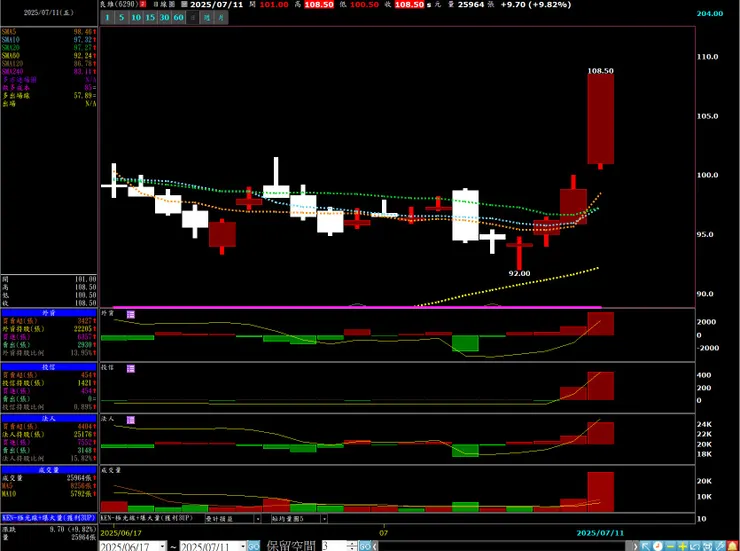
Task: Select the 1-minute timeframe button
Action: pos(108,18)
